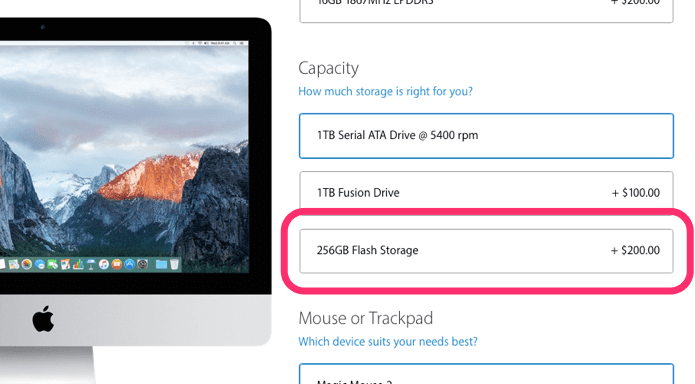Open System Preferences gear in dock
Viewport: 695px width, 384px height.
[x=142, y=264]
